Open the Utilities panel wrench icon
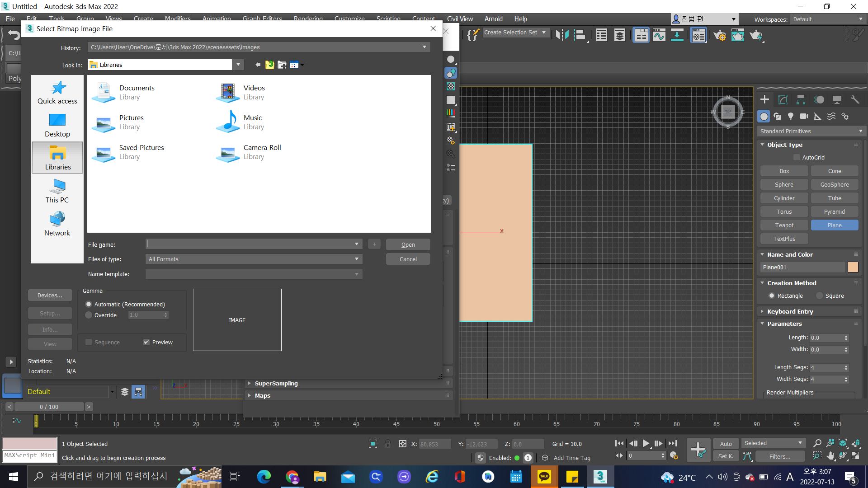The width and height of the screenshot is (868, 488). pos(854,99)
